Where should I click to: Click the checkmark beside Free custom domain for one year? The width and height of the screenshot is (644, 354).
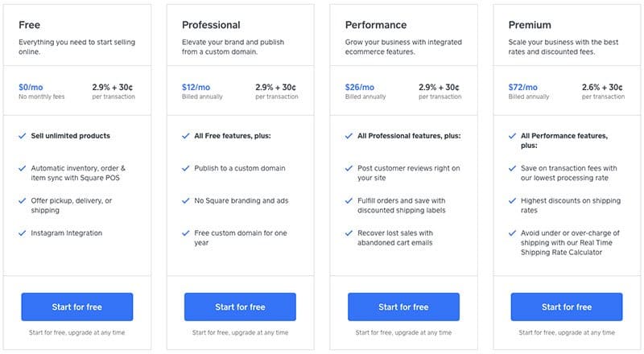pyautogui.click(x=186, y=233)
